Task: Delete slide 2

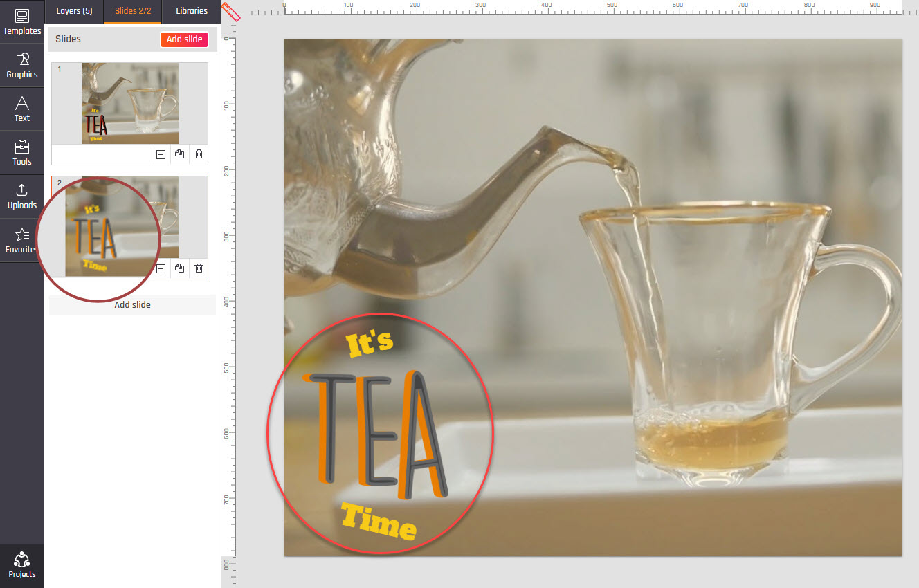Action: [199, 268]
